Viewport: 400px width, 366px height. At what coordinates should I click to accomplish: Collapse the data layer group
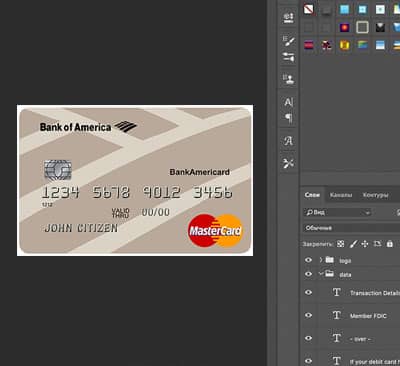coord(321,274)
